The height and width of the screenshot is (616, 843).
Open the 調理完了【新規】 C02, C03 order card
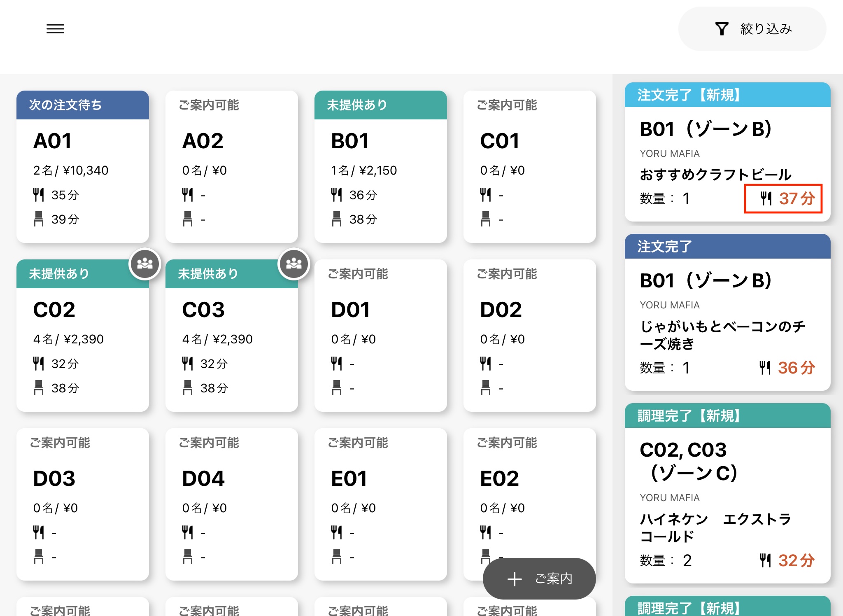pyautogui.click(x=727, y=494)
